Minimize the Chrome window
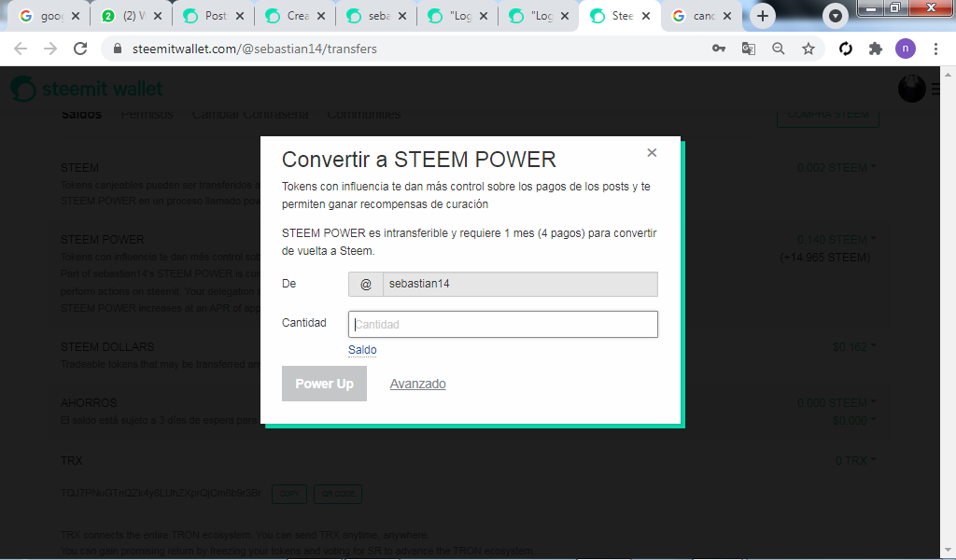Screen dimensions: 956x560 pyautogui.click(x=871, y=7)
